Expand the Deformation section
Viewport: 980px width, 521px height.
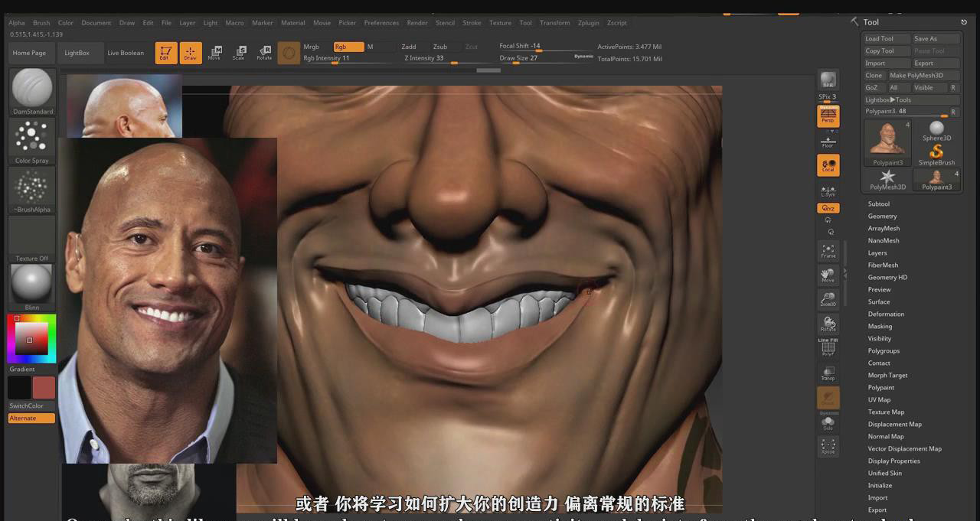tap(886, 314)
